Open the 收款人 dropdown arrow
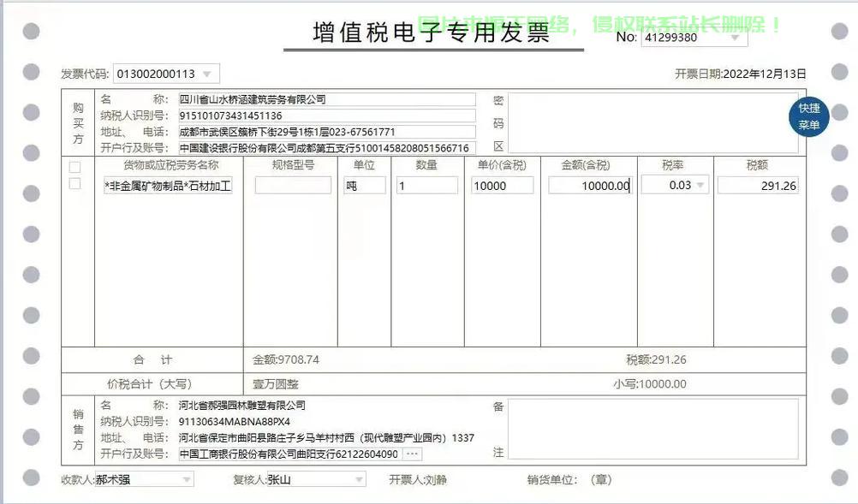 tap(188, 479)
